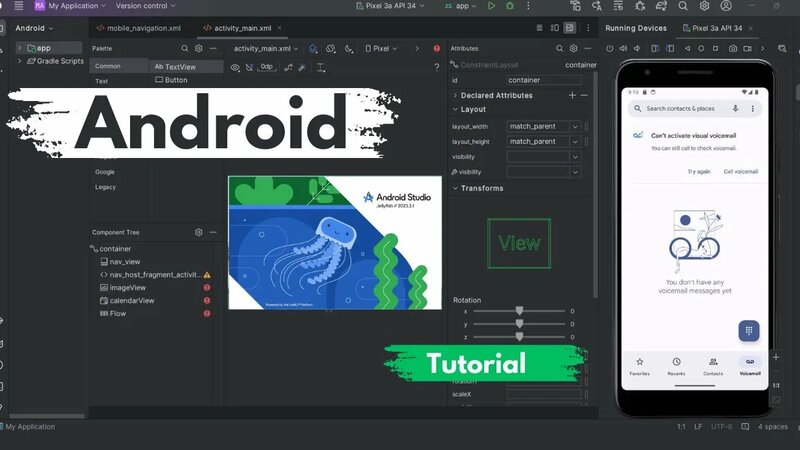Viewport: 800px width, 450px height.
Task: Adjust the rotation x slider
Action: point(519,311)
